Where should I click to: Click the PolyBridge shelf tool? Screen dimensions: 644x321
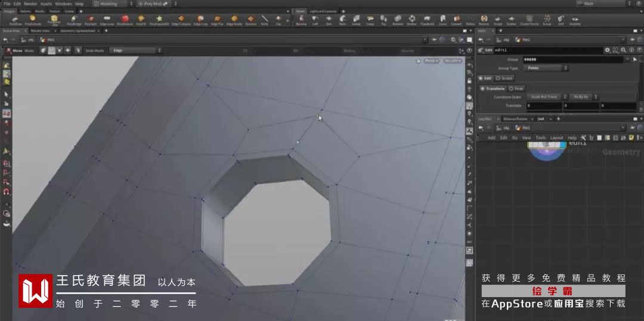[74, 20]
